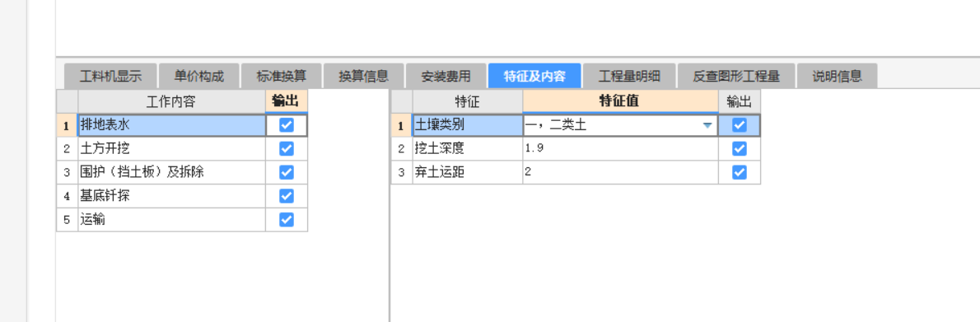This screenshot has height=322, width=980.
Task: Click the 特征 column header
Action: click(x=468, y=101)
